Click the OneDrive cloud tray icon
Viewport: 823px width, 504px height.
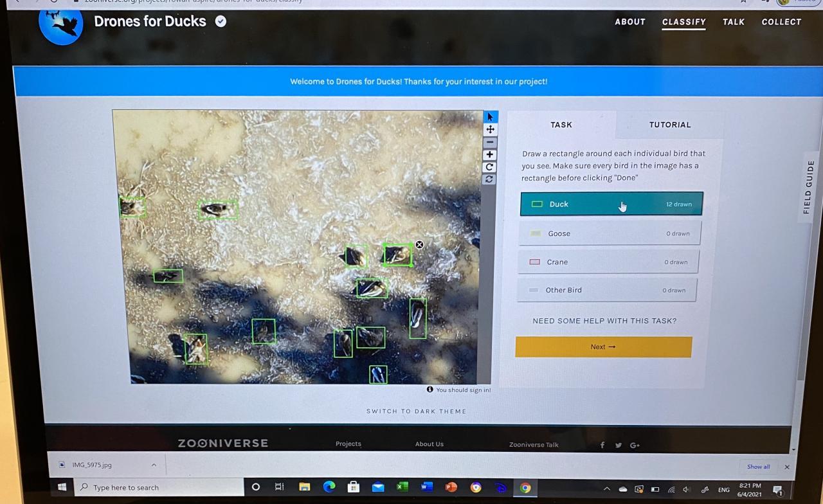click(623, 489)
